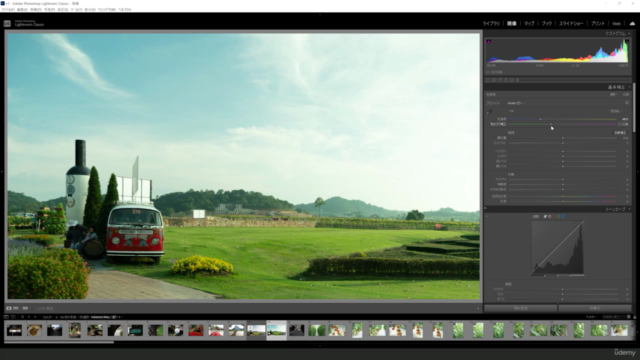Hide the bottom filmstrip panel arrow

(320, 346)
